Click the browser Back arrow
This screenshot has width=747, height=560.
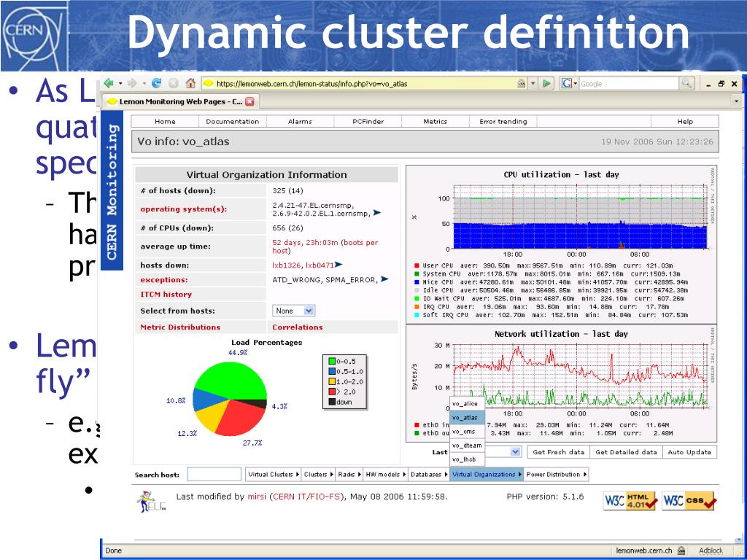pyautogui.click(x=109, y=83)
